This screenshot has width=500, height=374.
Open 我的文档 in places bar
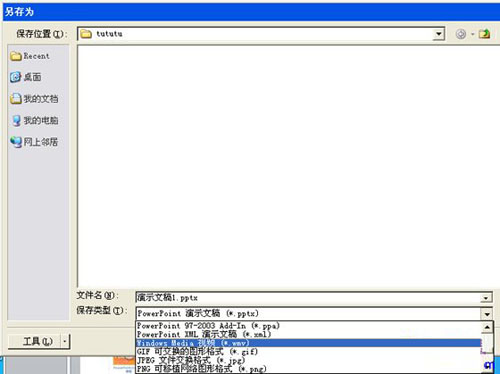pos(34,99)
